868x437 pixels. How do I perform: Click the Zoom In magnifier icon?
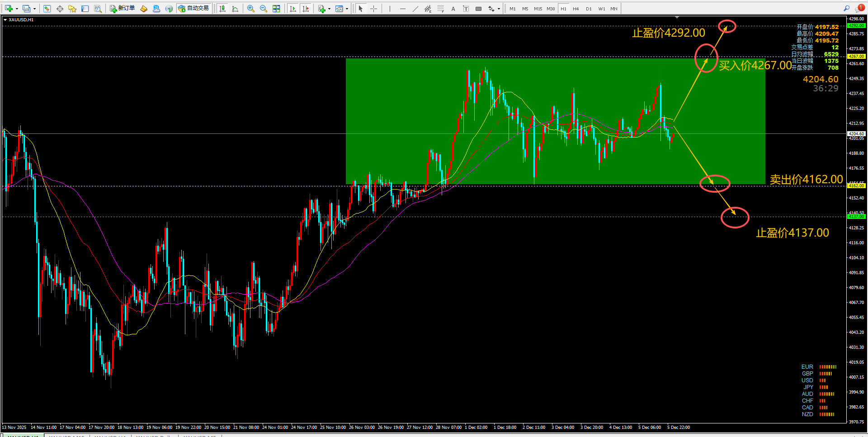coord(250,9)
